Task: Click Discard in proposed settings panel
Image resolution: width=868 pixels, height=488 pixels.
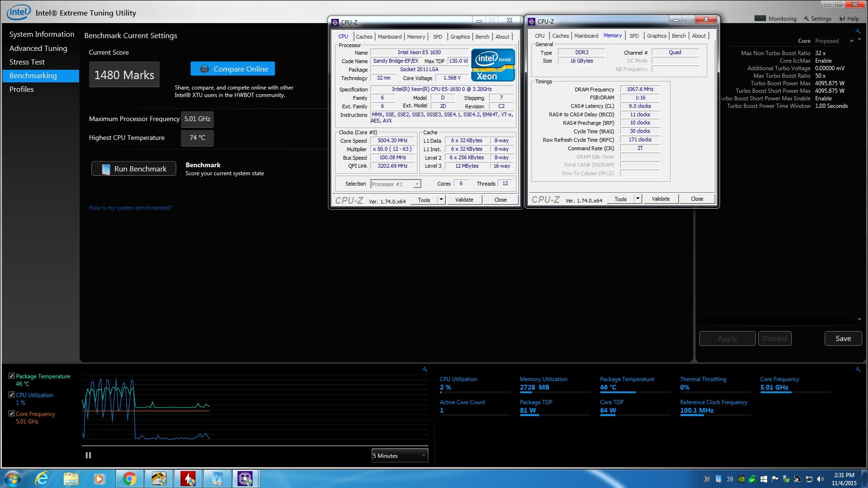Action: [x=775, y=339]
